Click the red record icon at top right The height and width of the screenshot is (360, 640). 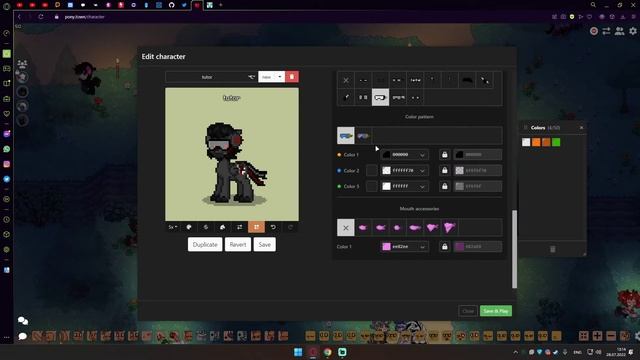click(x=594, y=31)
